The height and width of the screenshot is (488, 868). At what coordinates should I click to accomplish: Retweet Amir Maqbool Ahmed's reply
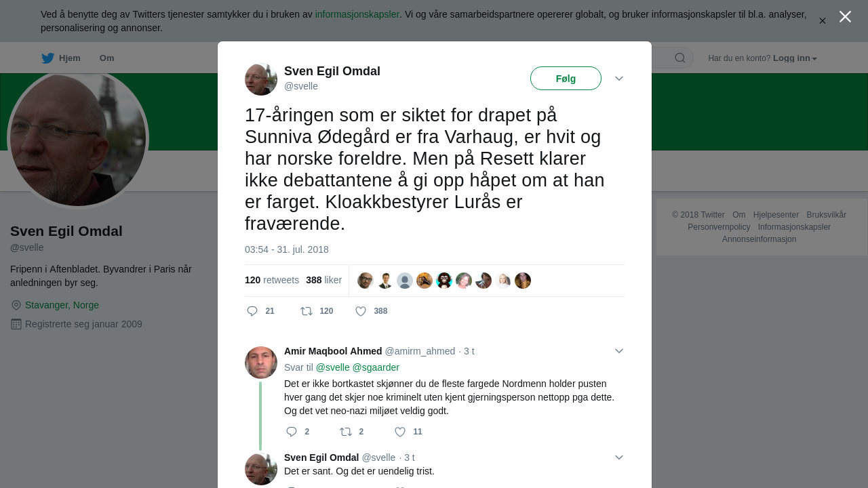pos(346,432)
